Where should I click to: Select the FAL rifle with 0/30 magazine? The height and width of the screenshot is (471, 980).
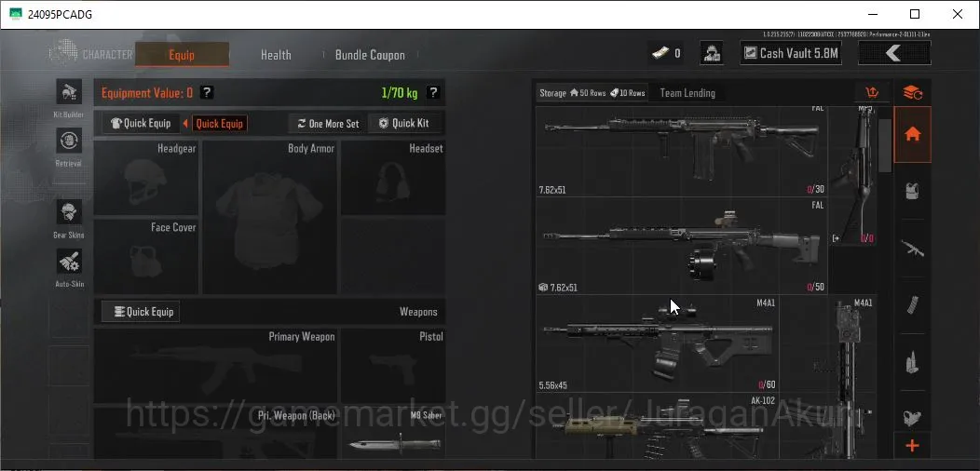[x=681, y=151]
